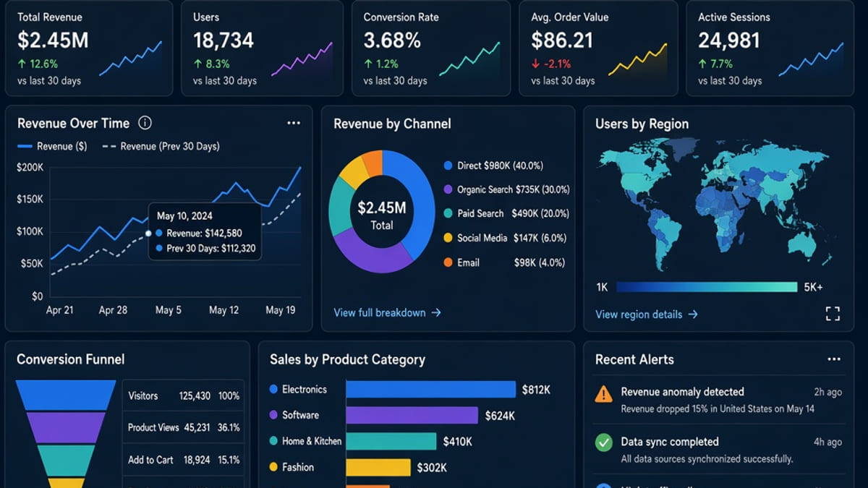Select the Social Media legend dot
868x488 pixels.
[x=448, y=238]
